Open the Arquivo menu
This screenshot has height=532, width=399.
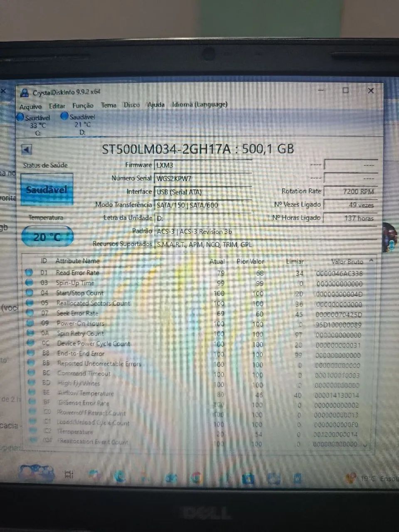pos(30,106)
